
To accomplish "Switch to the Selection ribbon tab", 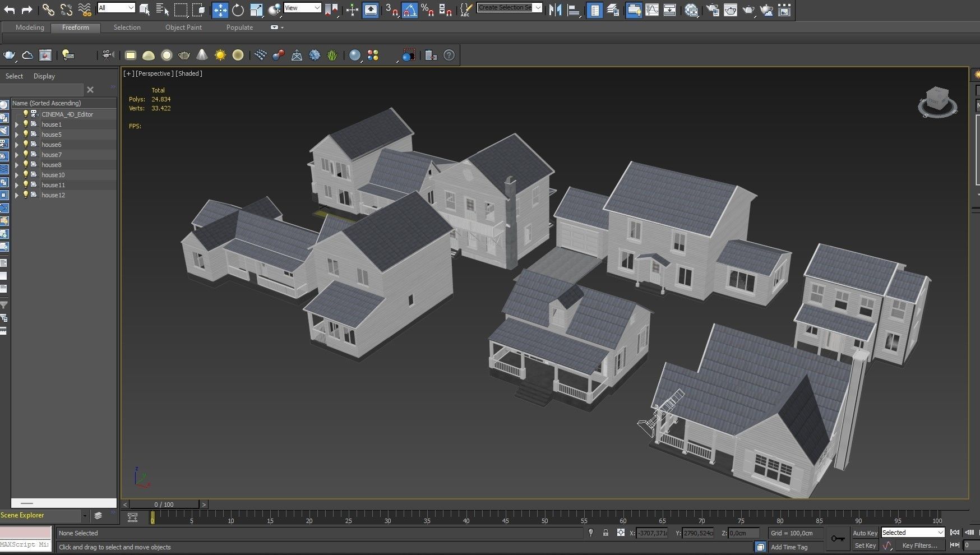I will pyautogui.click(x=127, y=27).
